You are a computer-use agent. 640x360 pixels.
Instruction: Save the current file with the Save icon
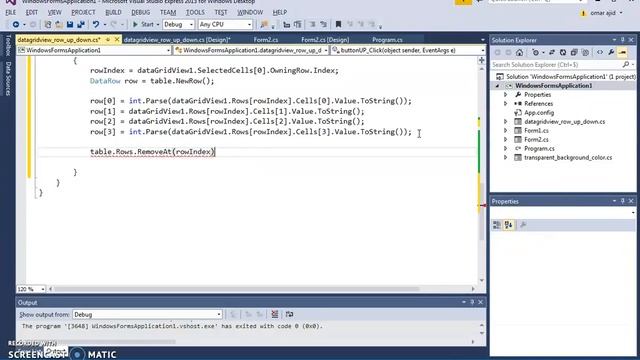point(70,24)
